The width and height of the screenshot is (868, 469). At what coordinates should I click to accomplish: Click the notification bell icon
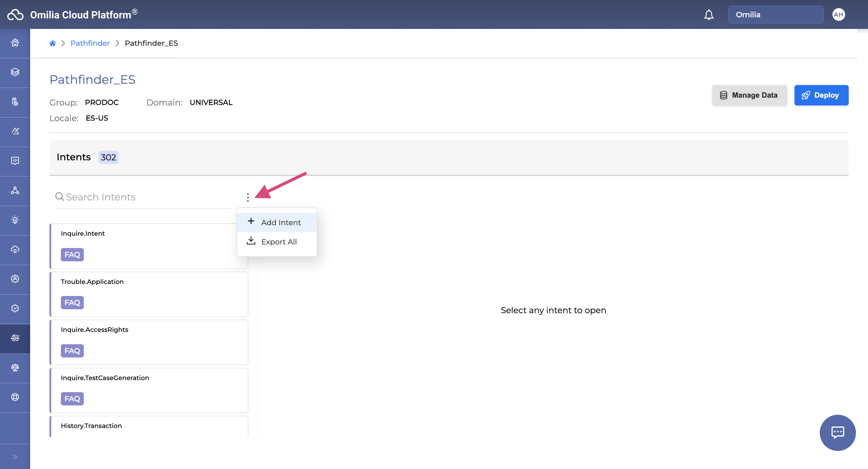[709, 14]
